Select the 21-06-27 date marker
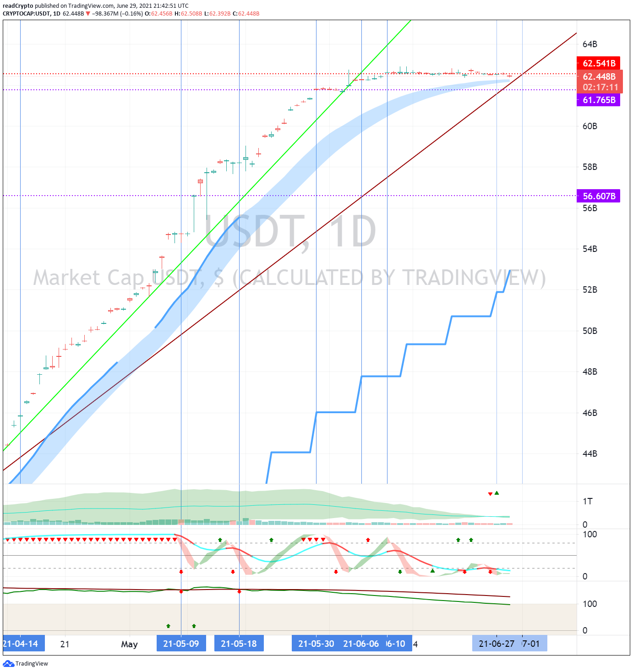633x672 pixels. point(497,644)
